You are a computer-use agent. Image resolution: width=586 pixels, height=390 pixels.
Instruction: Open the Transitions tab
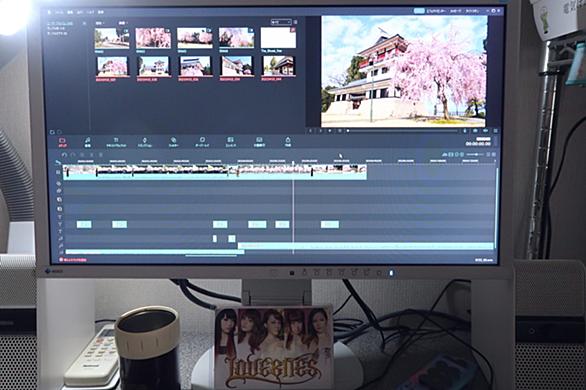coord(145,142)
